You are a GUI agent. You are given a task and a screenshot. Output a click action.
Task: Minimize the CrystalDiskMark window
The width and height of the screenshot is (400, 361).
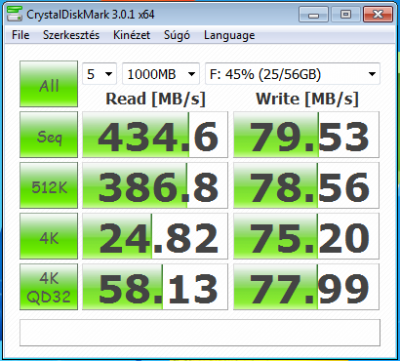tap(313, 15)
